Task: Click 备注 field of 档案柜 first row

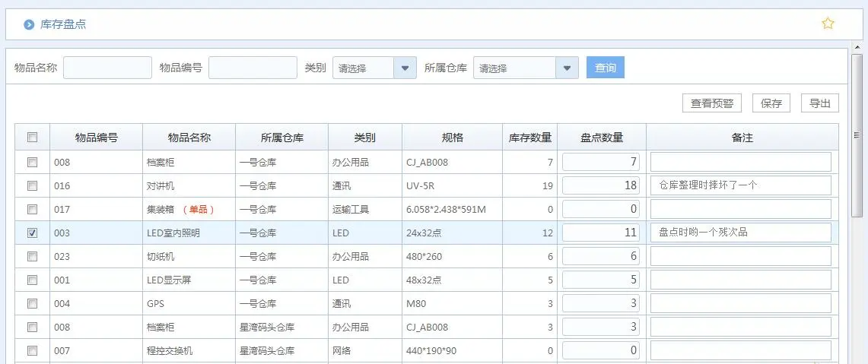Action: [740, 162]
